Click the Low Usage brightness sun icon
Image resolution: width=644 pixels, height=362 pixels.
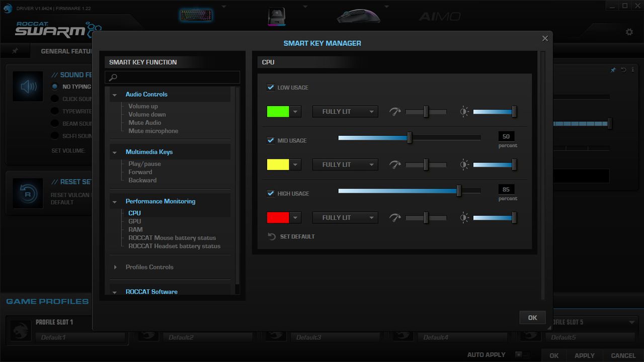[x=464, y=112]
